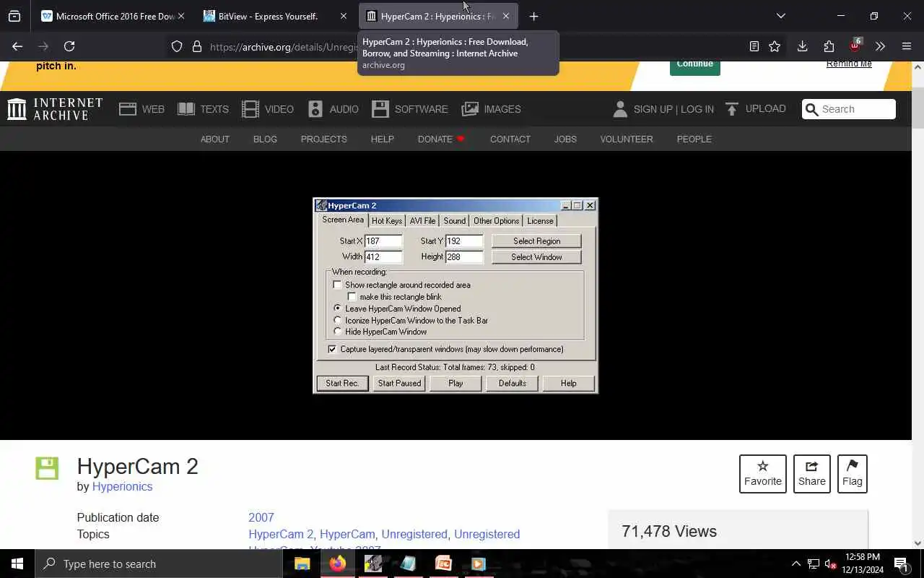Open the Contact menu link
924x578 pixels.
pos(510,139)
